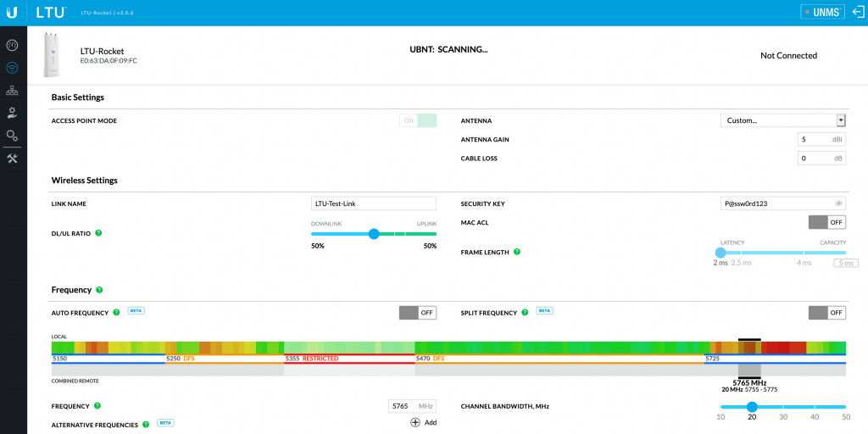Click the UNMS button

822,12
